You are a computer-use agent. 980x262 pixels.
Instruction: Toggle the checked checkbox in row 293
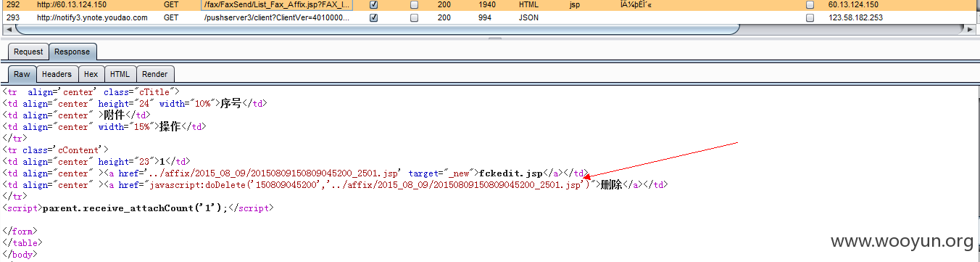(374, 17)
